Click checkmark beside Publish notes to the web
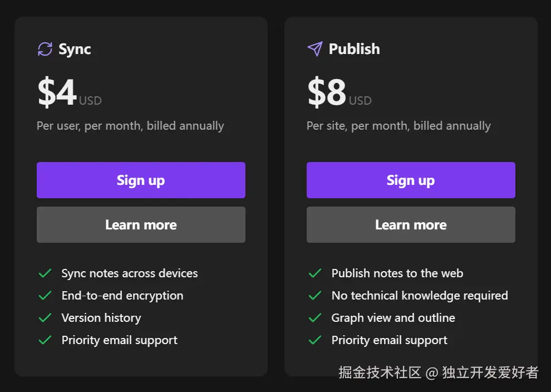The image size is (551, 392). (315, 273)
